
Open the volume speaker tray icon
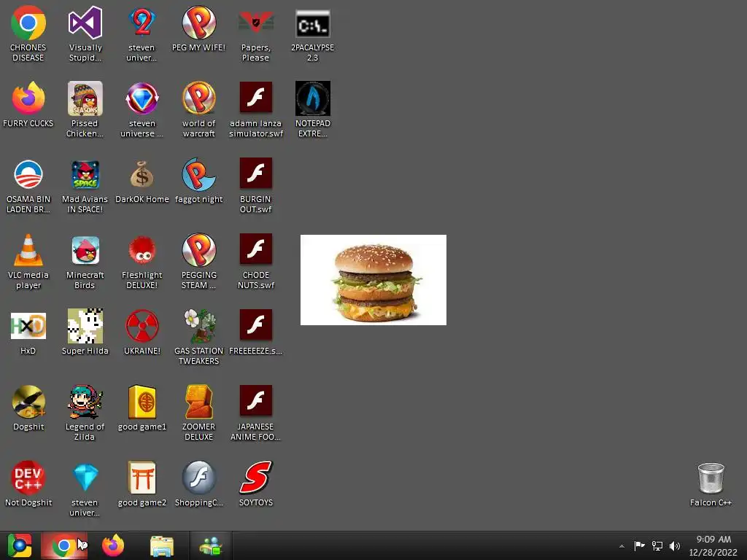675,545
